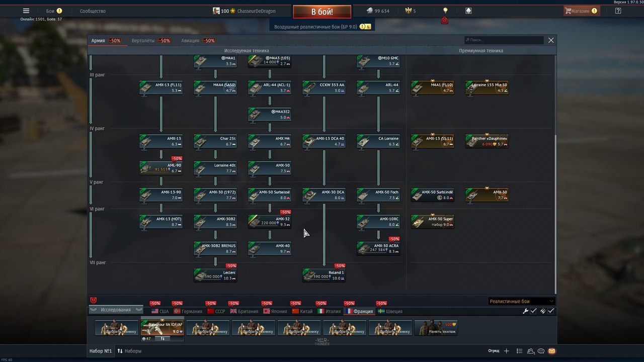Select the Panther «Dauphiné» premium card

coord(487,141)
